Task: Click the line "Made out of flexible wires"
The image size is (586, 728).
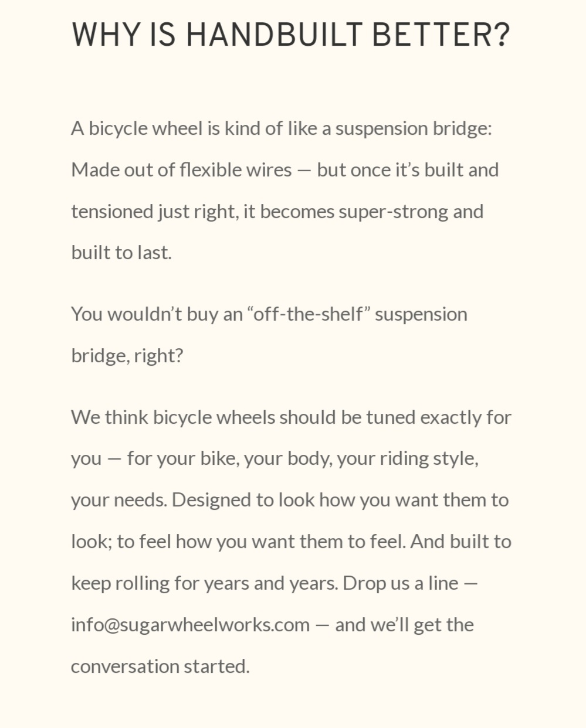Action: coord(285,170)
